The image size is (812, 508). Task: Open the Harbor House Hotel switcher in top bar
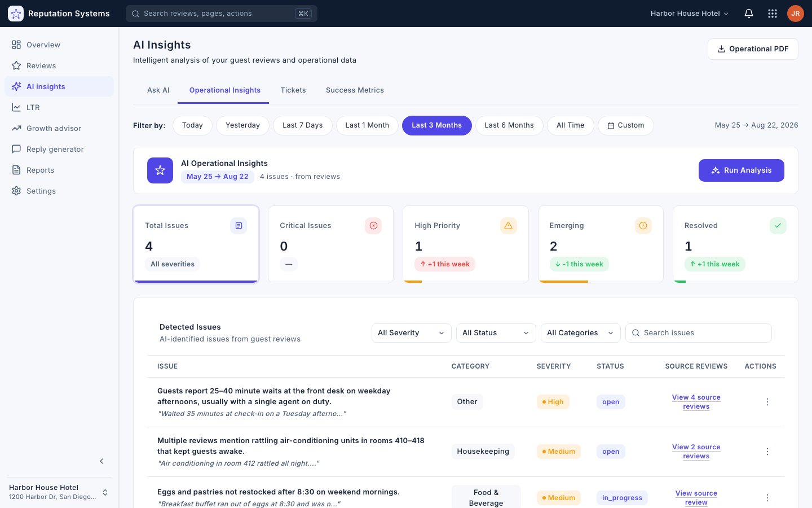690,14
